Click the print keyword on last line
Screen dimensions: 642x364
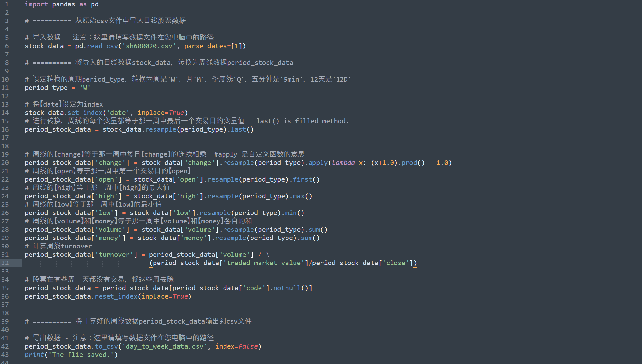coord(34,355)
